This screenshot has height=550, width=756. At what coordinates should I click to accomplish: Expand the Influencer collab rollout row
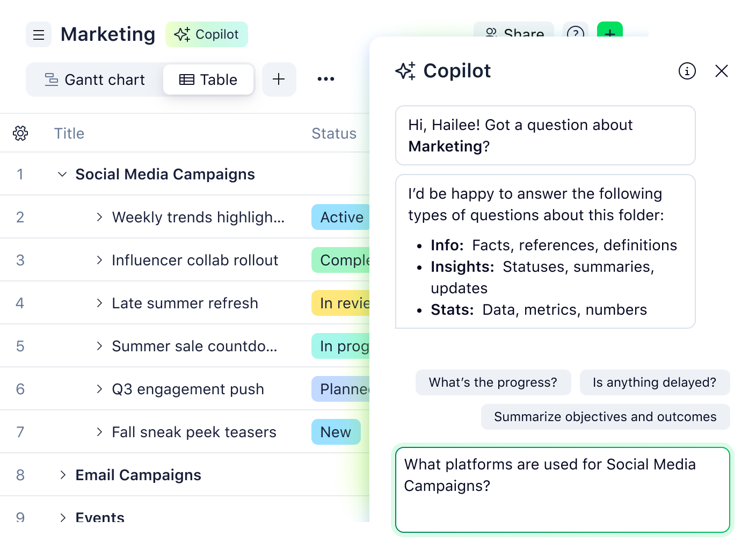(x=99, y=260)
